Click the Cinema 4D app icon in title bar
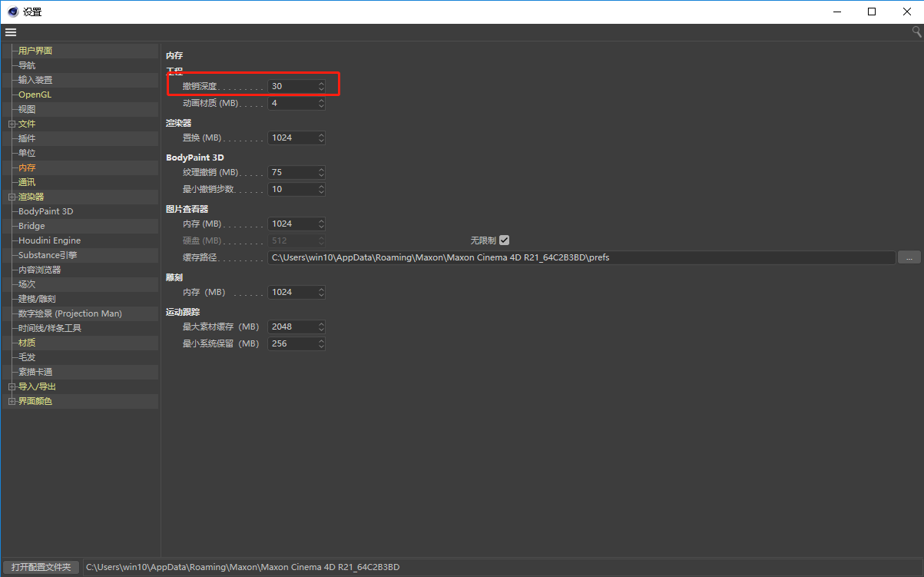 (12, 12)
